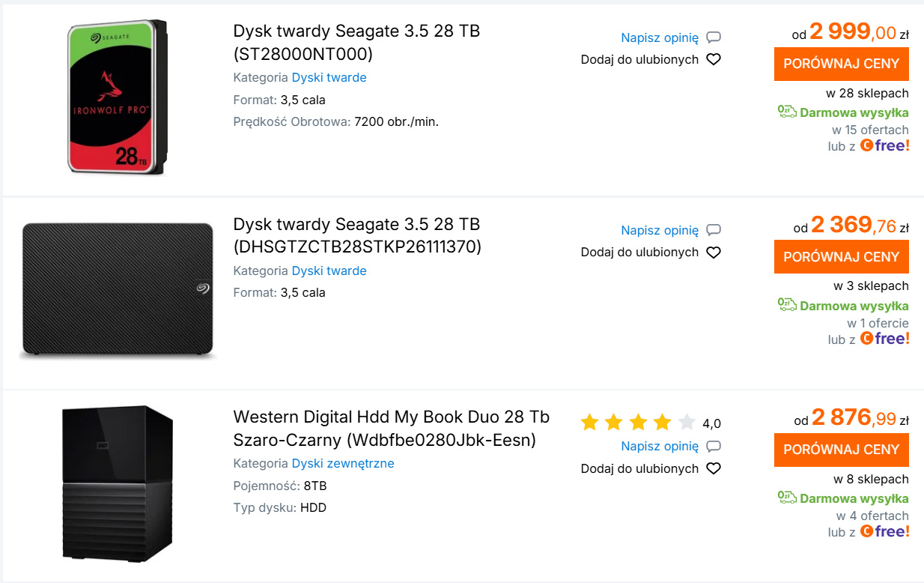Screen dimensions: 924x583
Task: Click comment bubble icon for Seagate DHSGTZCTB28STKP26111370
Action: pos(714,230)
